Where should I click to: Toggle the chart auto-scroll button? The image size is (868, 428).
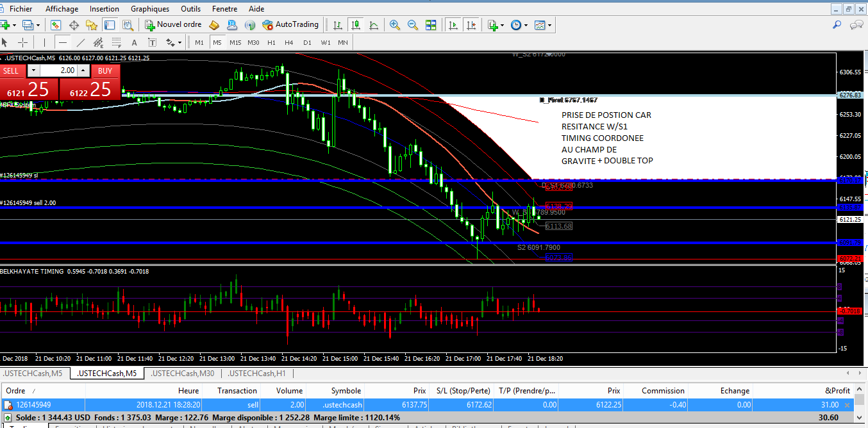453,25
